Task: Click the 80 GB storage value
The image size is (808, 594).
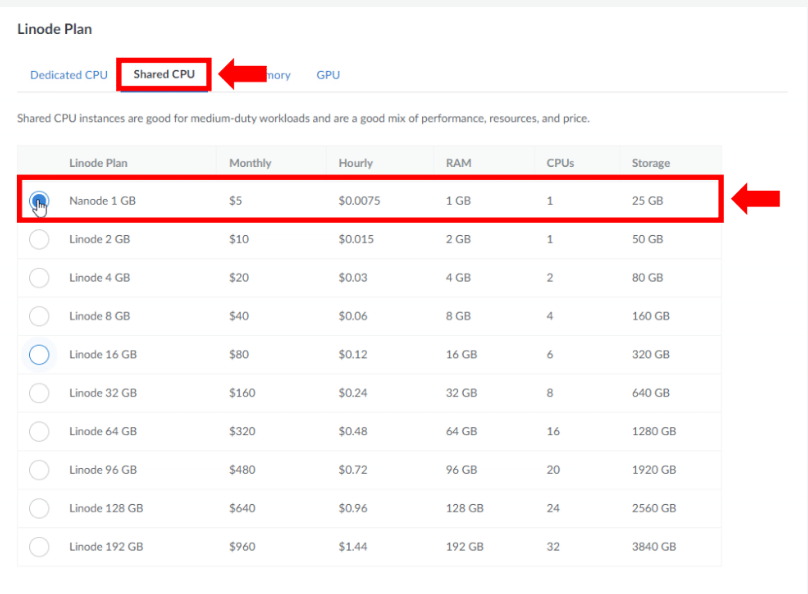Action: point(647,278)
